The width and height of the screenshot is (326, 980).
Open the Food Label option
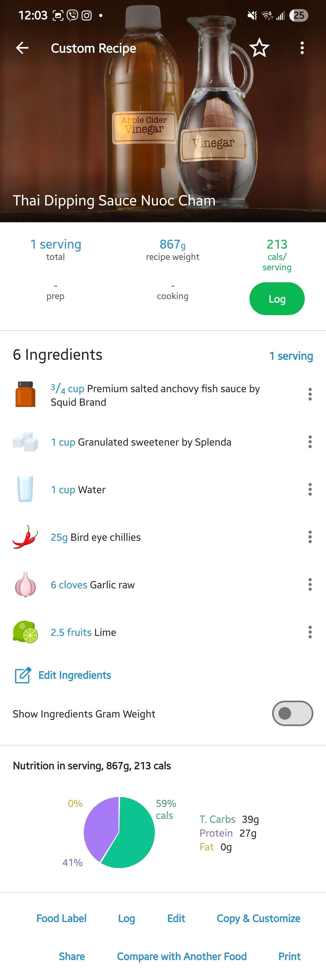[62, 918]
